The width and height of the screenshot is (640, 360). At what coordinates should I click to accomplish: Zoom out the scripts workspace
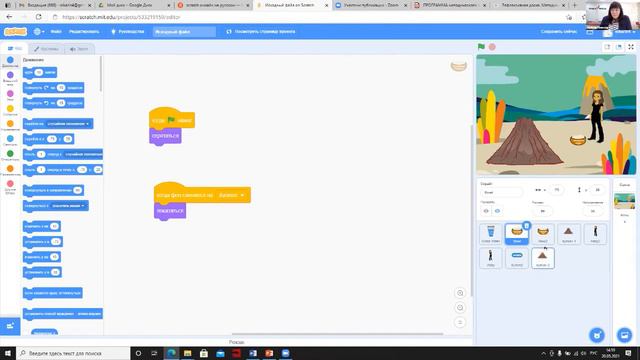click(460, 308)
